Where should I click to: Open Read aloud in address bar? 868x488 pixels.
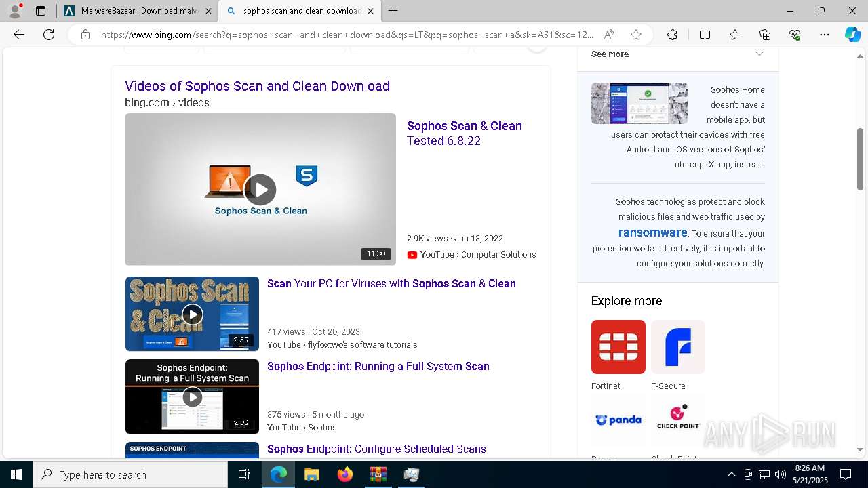(x=609, y=35)
